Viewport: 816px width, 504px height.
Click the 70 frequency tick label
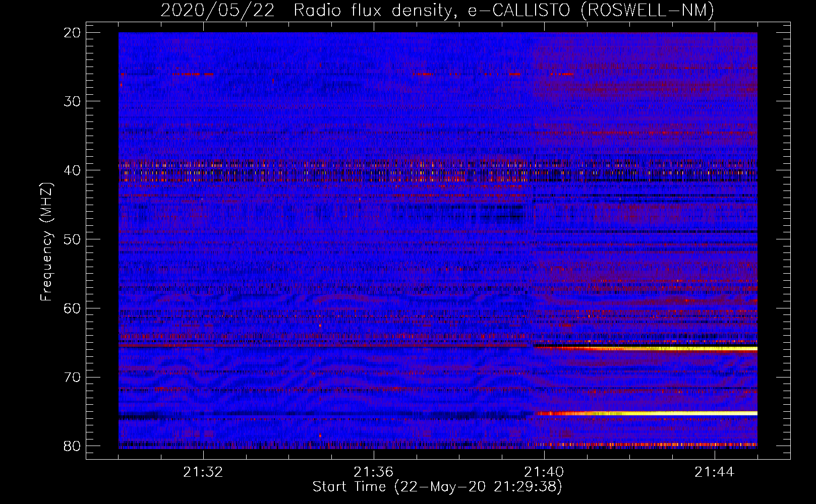pyautogui.click(x=73, y=377)
